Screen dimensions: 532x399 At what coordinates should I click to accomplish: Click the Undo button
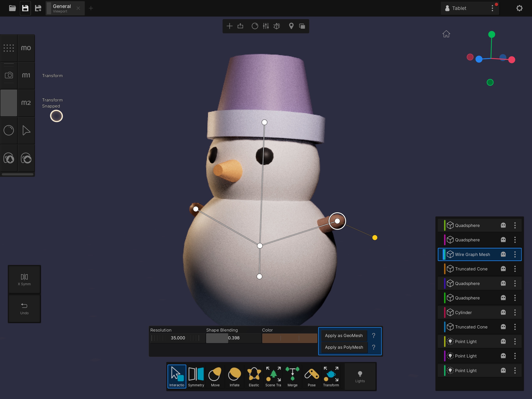coord(24,309)
